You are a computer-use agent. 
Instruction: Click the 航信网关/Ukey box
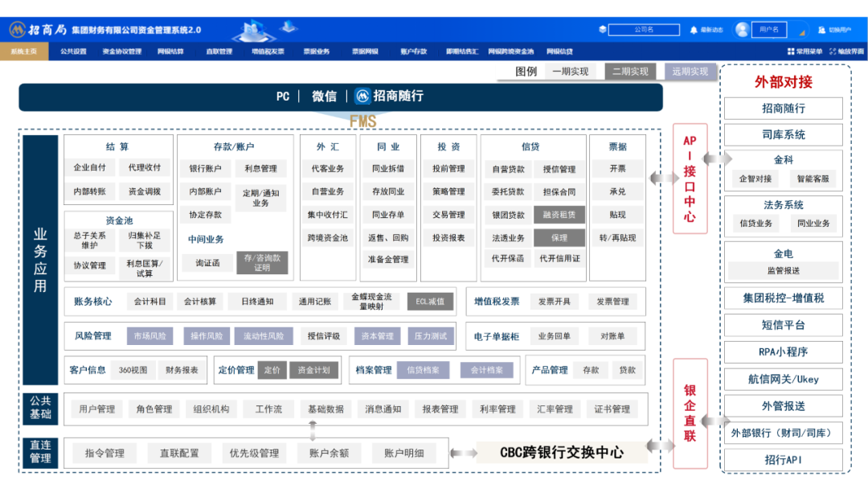784,380
